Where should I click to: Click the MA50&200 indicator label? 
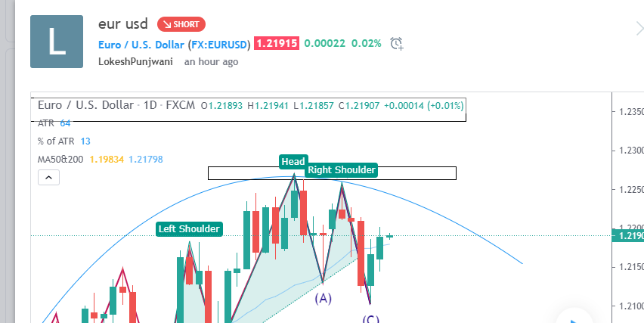60,160
